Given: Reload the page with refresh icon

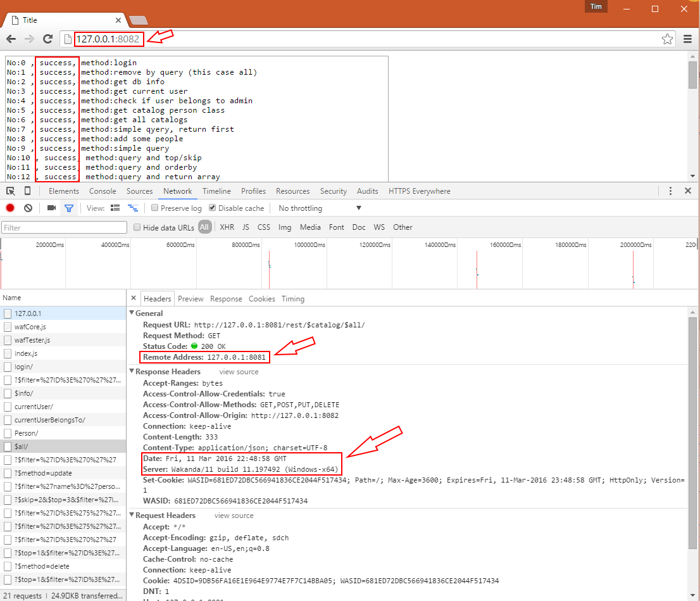Looking at the screenshot, I should (x=47, y=39).
